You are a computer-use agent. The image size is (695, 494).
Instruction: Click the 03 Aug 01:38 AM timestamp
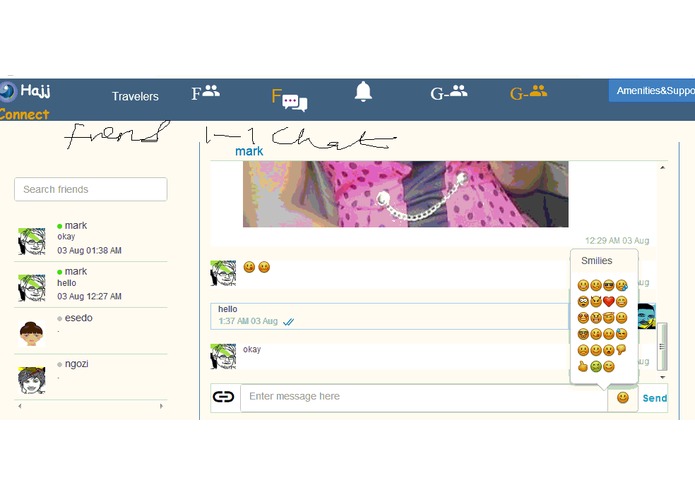(89, 250)
